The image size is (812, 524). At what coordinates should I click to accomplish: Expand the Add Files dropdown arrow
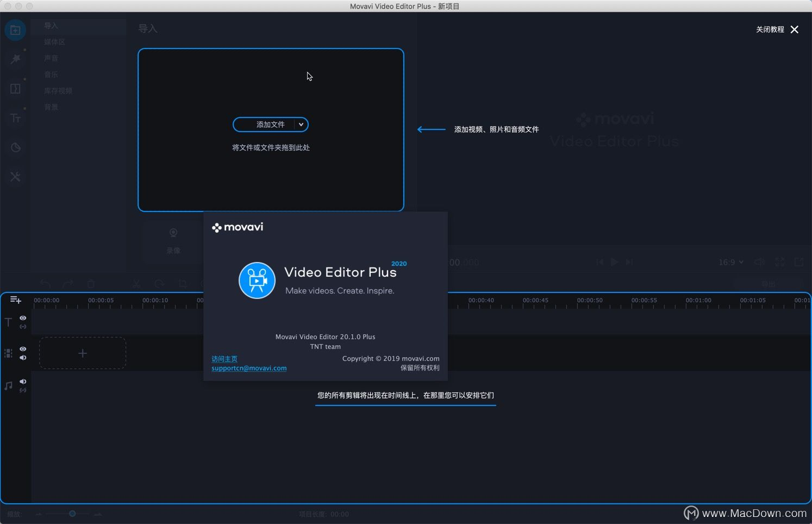tap(301, 124)
